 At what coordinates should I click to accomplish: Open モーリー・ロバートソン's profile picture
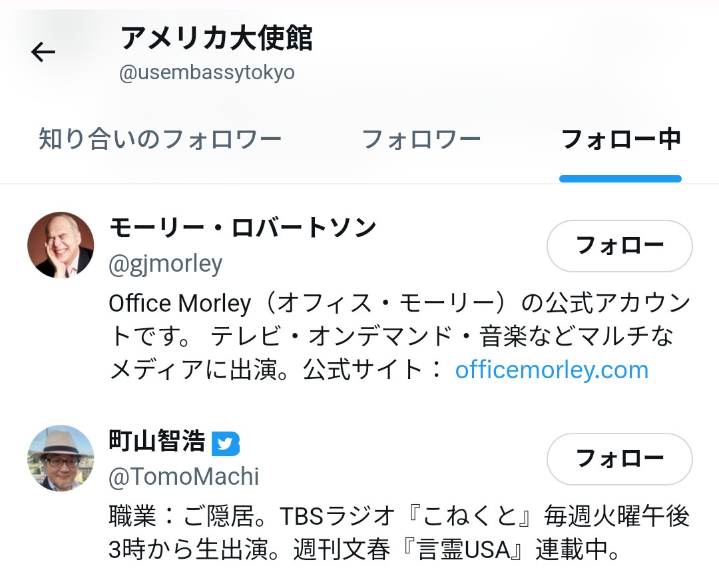61,245
